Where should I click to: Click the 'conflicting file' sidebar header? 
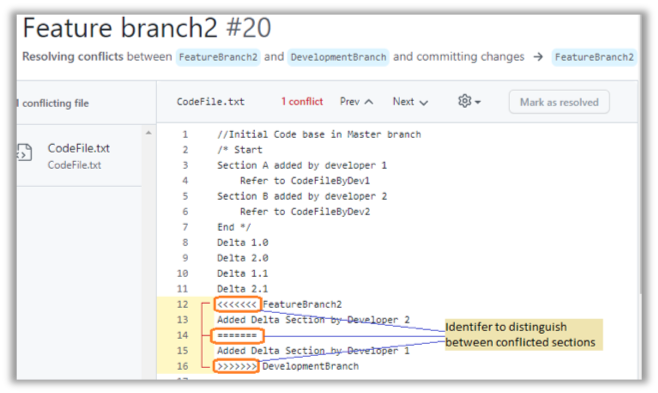(53, 103)
